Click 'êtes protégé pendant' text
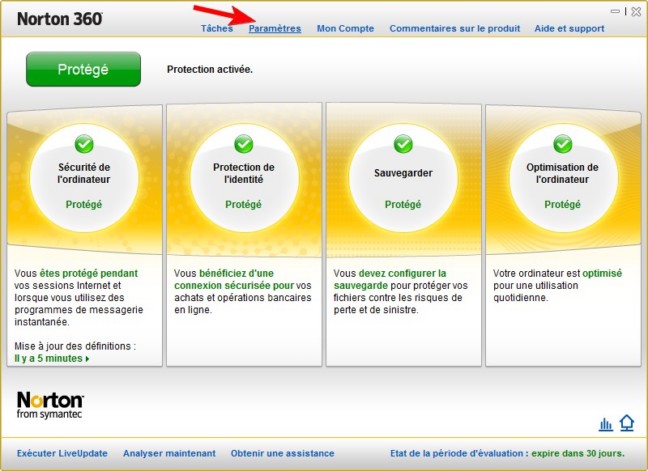 [88, 273]
